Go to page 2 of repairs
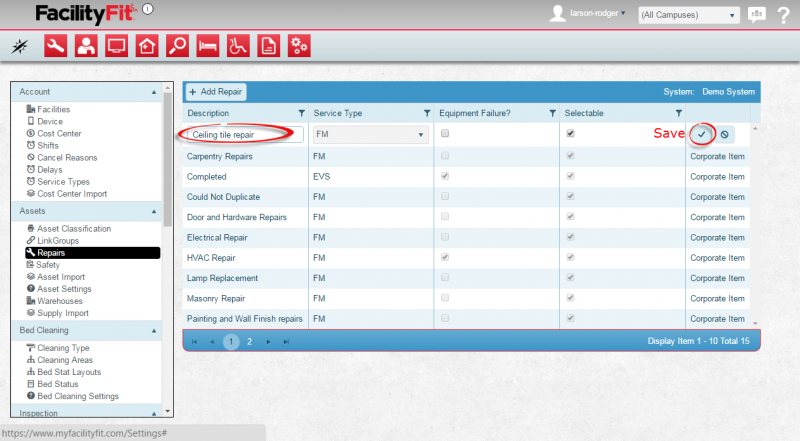This screenshot has height=441, width=800. pos(249,341)
